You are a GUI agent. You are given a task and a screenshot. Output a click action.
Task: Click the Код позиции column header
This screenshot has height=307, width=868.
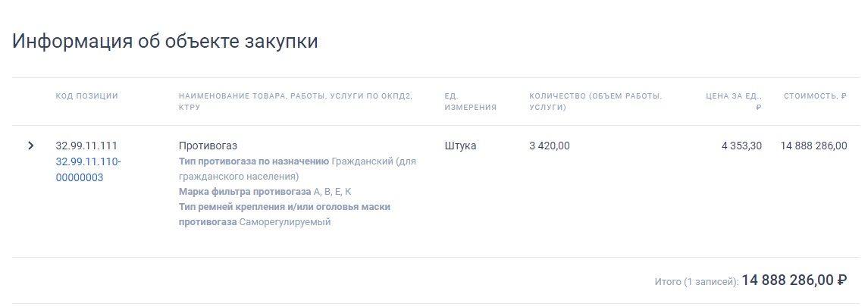(x=86, y=96)
